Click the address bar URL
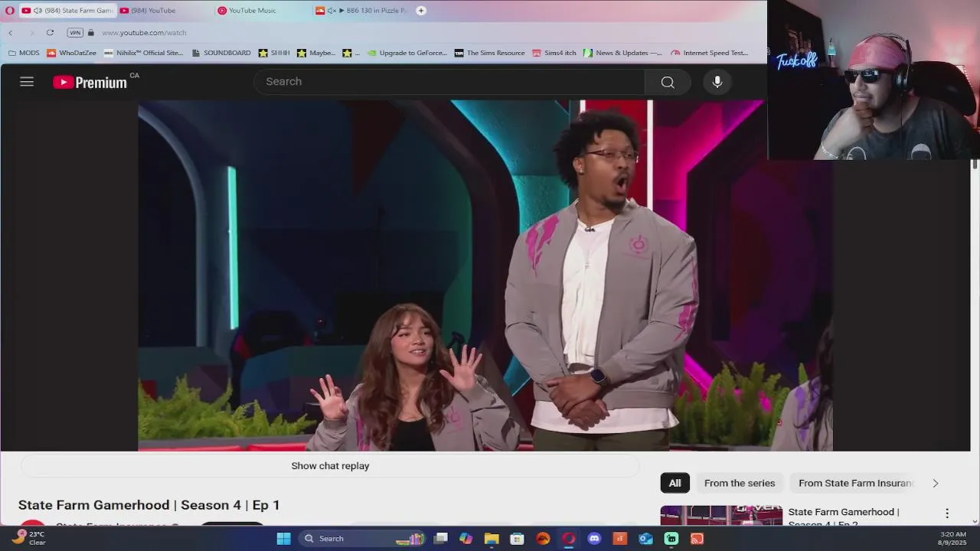 pos(144,33)
